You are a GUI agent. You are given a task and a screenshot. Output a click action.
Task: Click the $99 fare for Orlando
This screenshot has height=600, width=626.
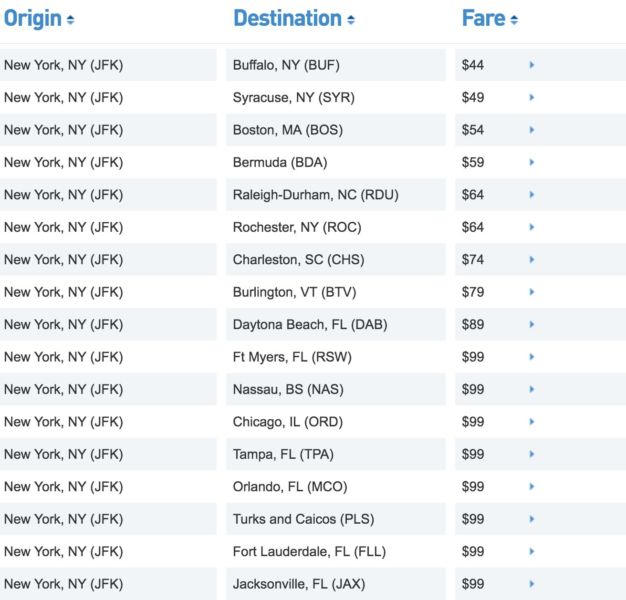click(x=473, y=487)
